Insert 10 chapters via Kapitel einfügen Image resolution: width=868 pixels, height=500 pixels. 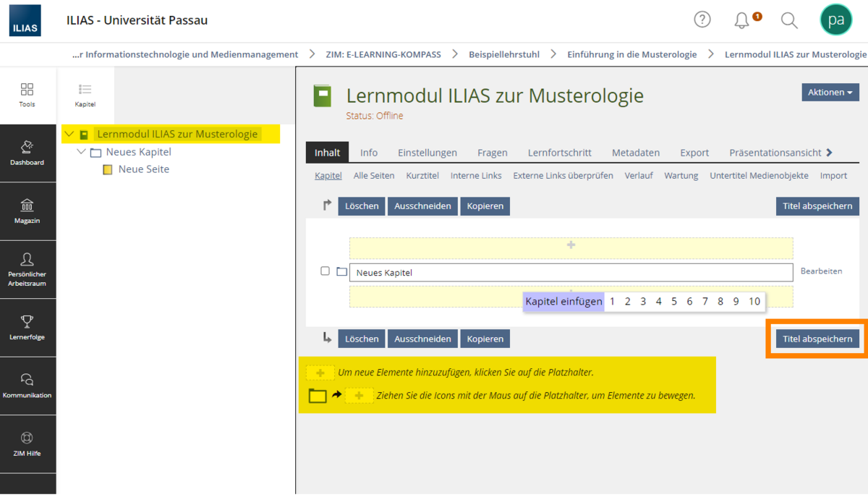coord(754,302)
